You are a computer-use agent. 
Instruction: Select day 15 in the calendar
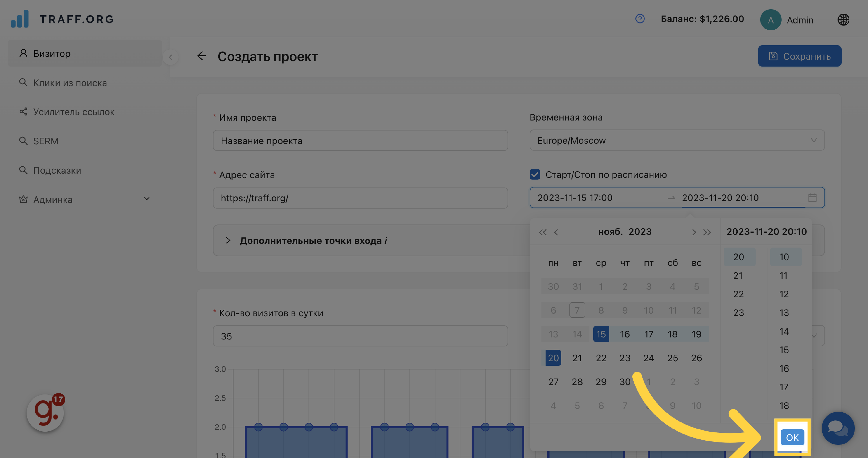[x=601, y=334]
